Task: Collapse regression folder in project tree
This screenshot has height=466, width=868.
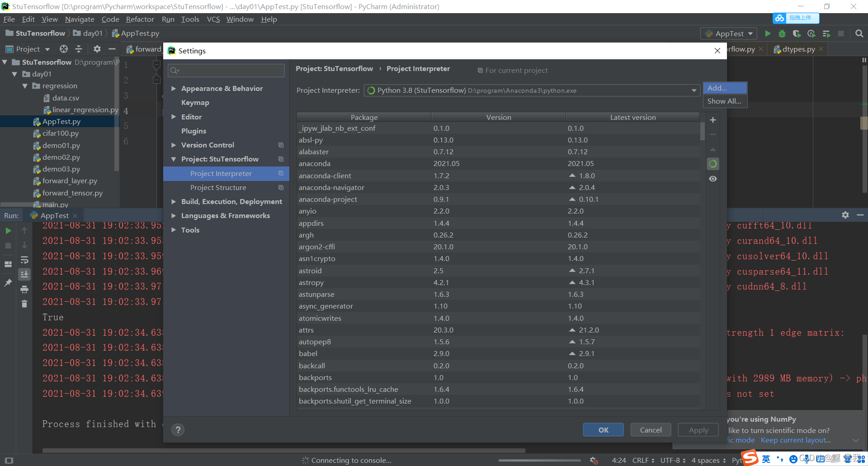Action: 25,86
